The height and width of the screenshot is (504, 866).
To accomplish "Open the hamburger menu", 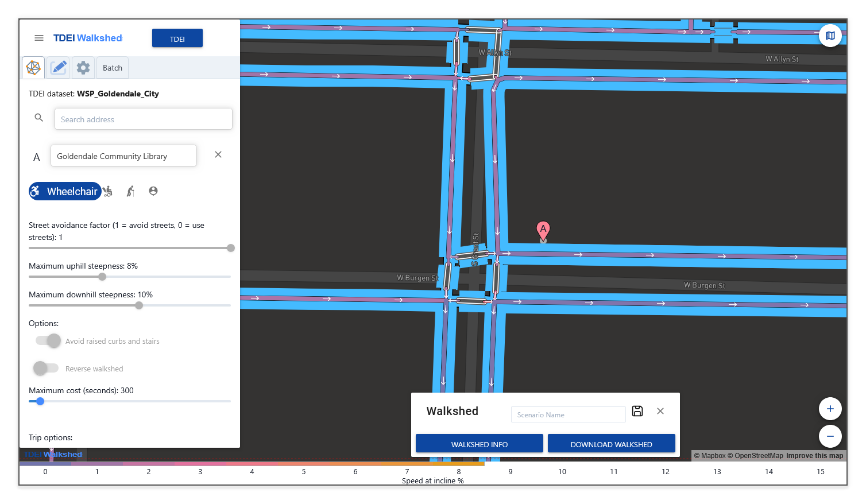I will tap(39, 38).
